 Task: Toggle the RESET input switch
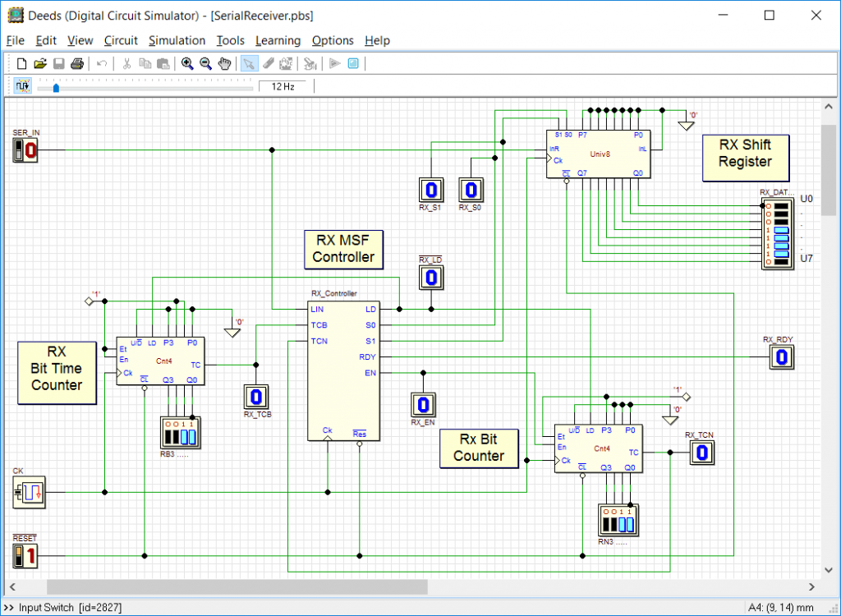tap(25, 556)
